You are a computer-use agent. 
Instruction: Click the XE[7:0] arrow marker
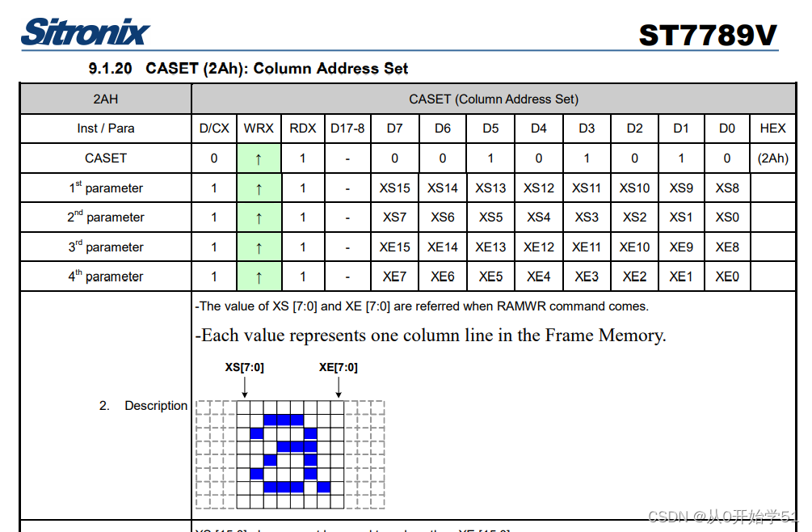tap(339, 386)
